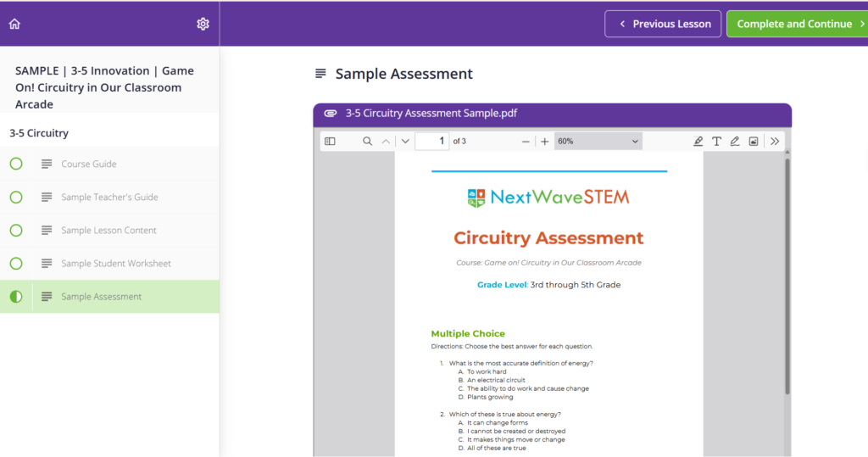
Task: Toggle completion circle for Sample Student Worksheet
Action: (x=16, y=264)
